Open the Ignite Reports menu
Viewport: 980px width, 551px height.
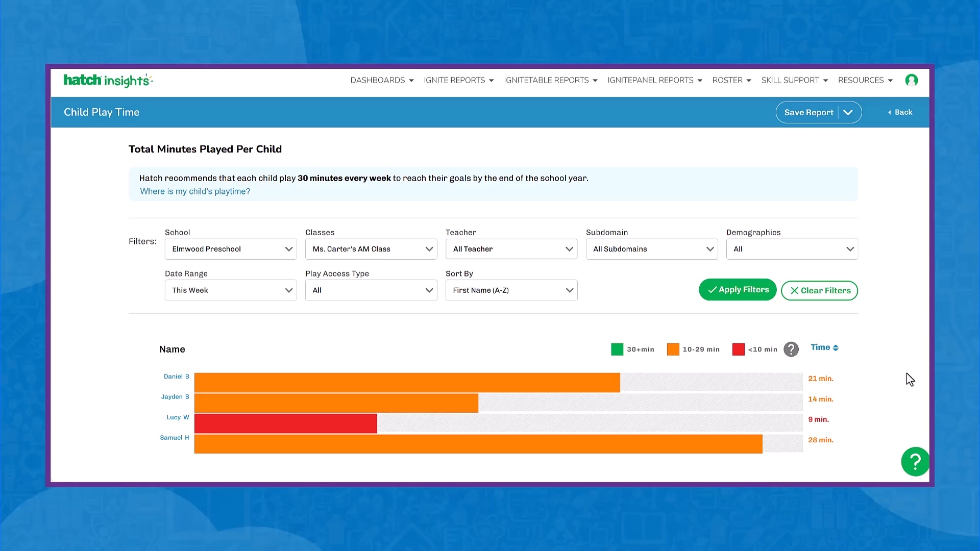pyautogui.click(x=458, y=80)
